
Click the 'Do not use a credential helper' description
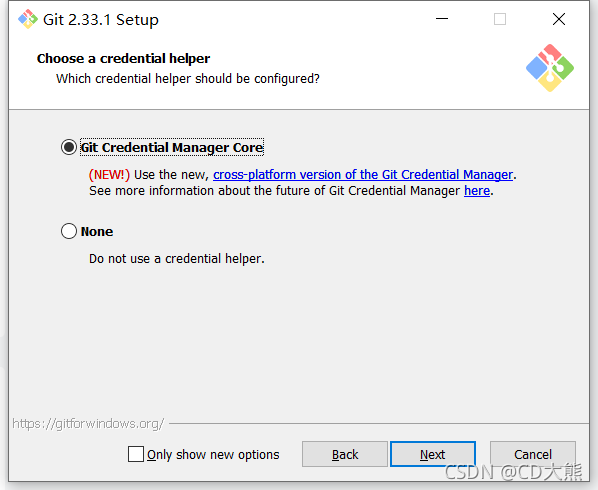click(x=177, y=259)
